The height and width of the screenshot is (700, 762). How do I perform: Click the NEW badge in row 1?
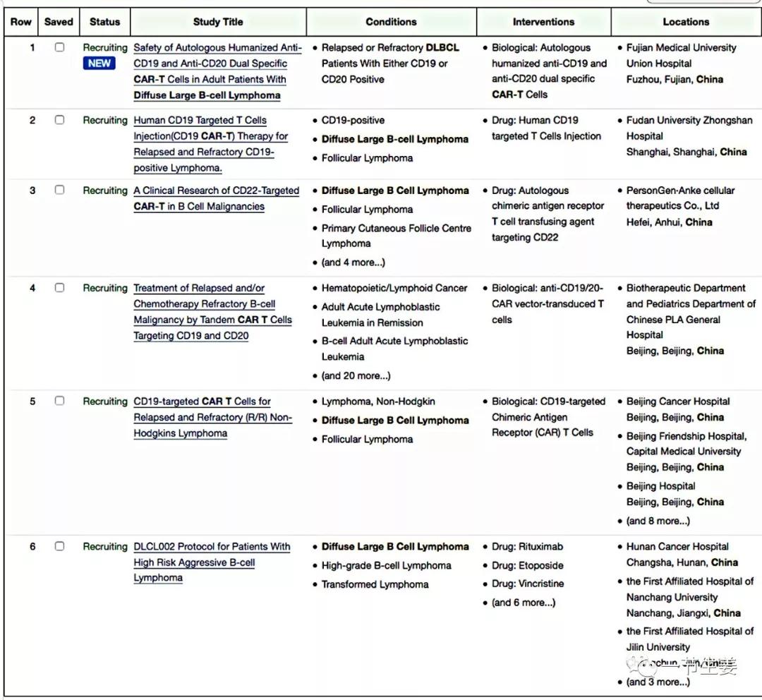click(99, 64)
